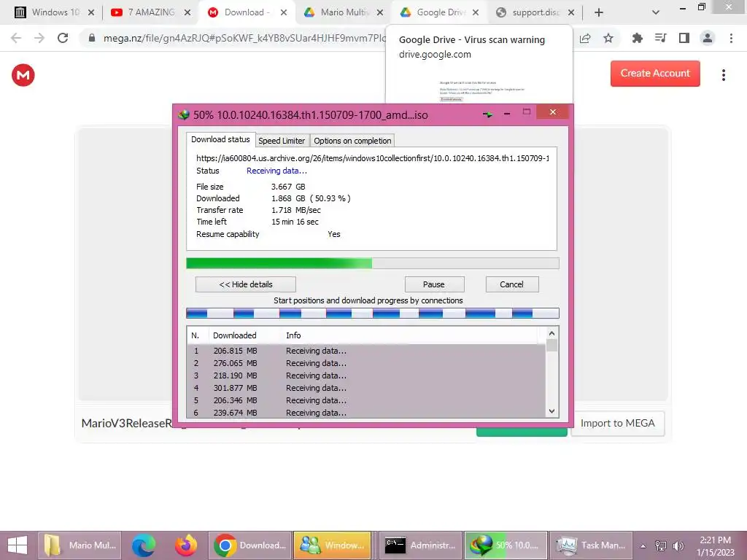Screen dimensions: 747x560
Task: Switch to IDM 50% download taskbar item
Action: pos(506,545)
